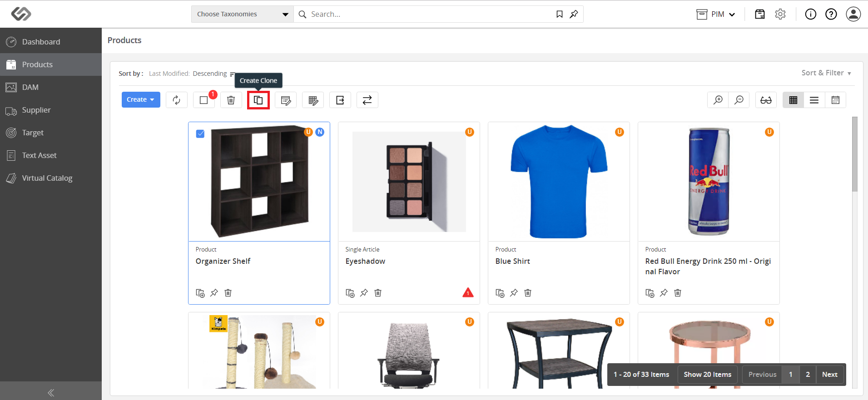Viewport: 868px width, 400px height.
Task: Go to page 2
Action: coord(808,375)
